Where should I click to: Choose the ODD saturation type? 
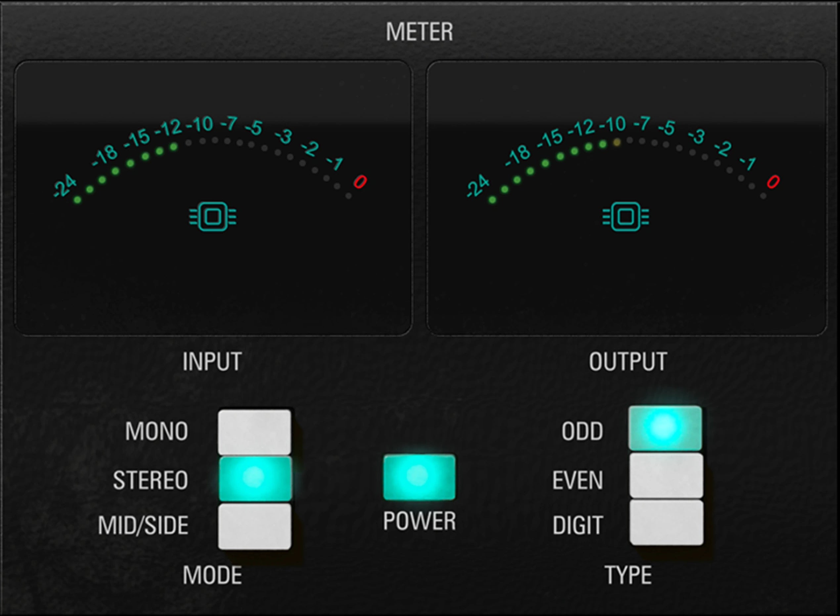[x=666, y=428]
